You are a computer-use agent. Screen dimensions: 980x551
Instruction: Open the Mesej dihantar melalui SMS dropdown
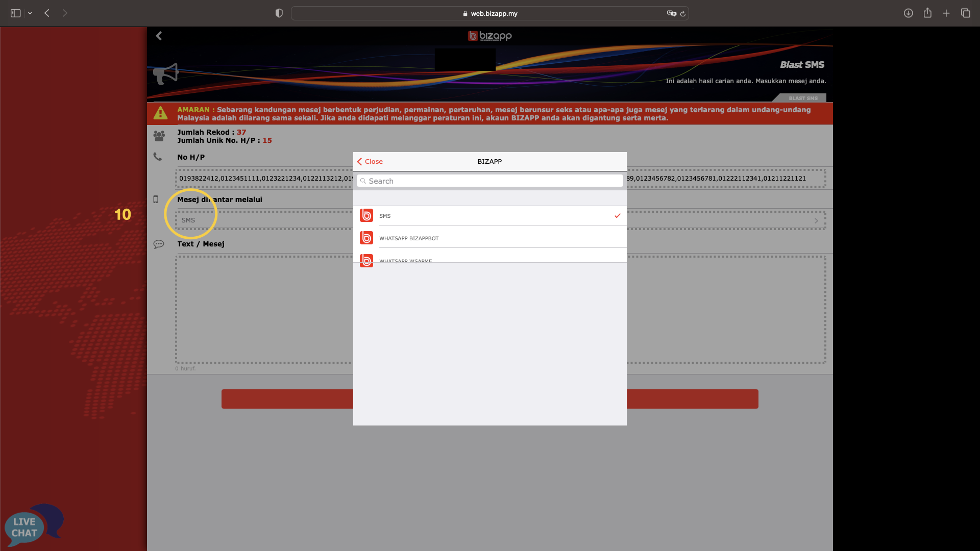point(500,220)
